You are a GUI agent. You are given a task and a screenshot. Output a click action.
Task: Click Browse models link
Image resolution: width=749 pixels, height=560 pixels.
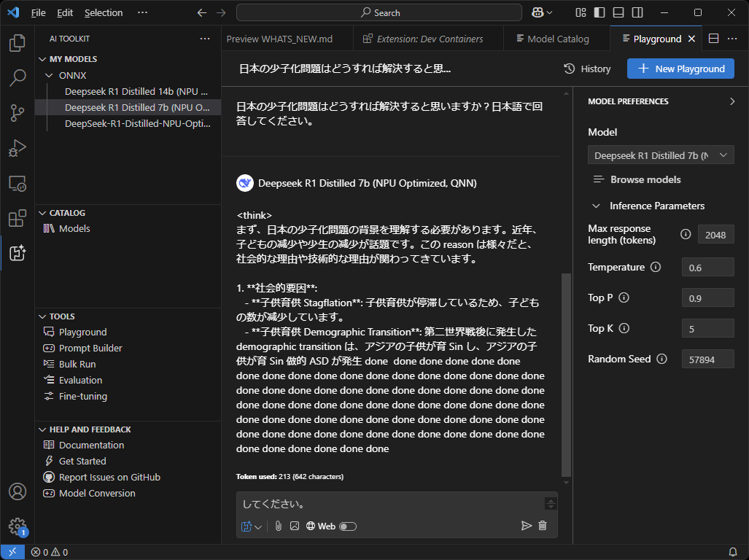pos(637,179)
